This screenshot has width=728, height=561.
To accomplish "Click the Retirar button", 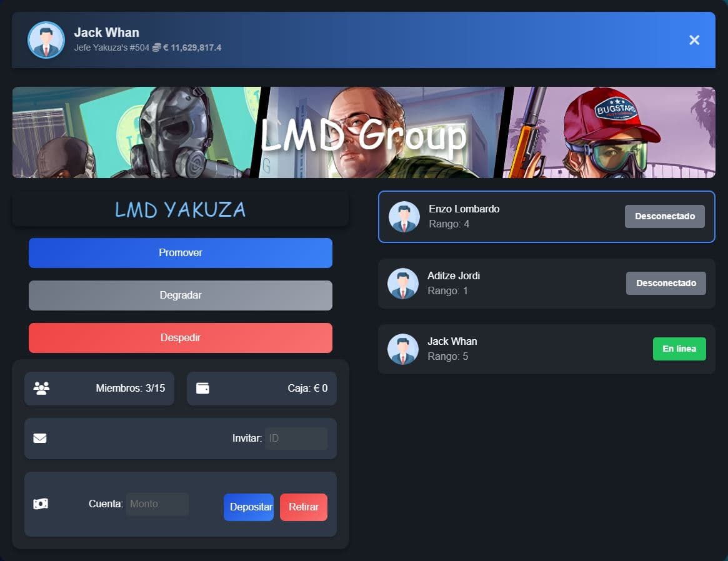I will (x=304, y=507).
